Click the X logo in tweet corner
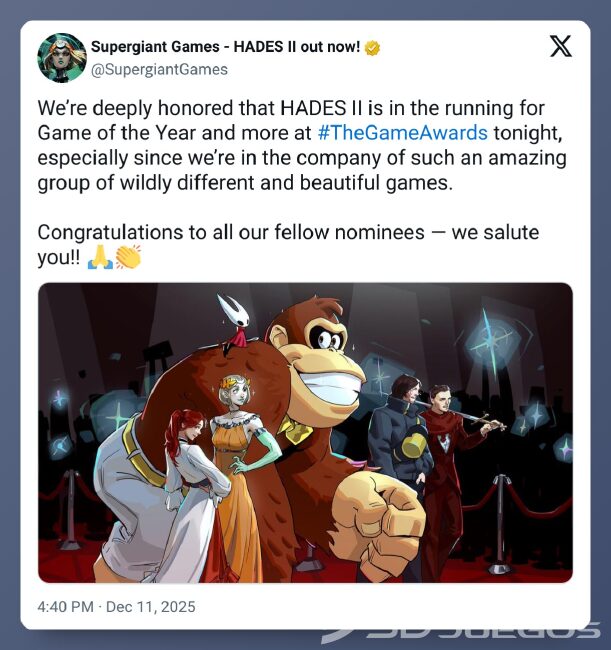Image resolution: width=611 pixels, height=650 pixels. click(561, 46)
